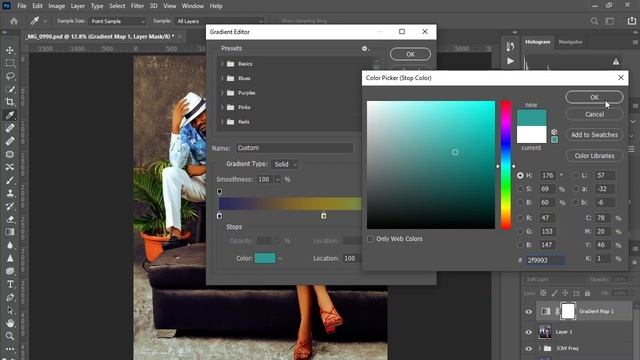Expand the Pinks preset folder

[222, 107]
